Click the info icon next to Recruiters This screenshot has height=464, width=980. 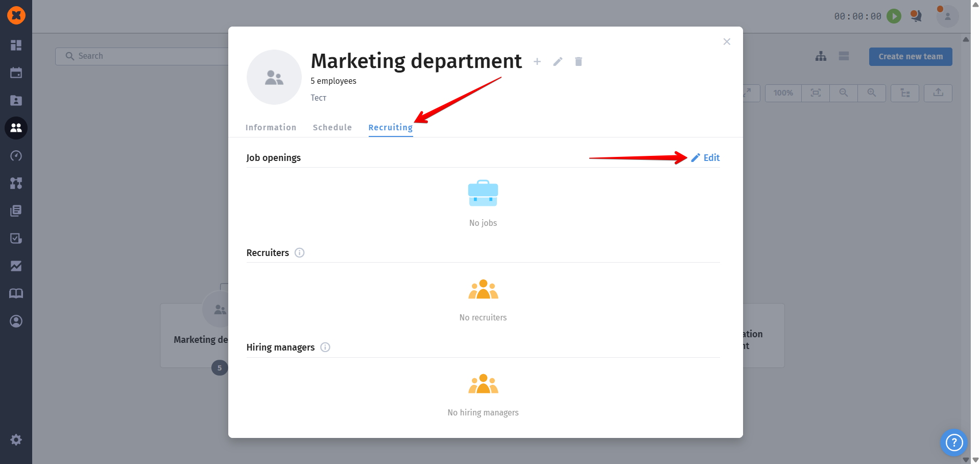(x=300, y=253)
